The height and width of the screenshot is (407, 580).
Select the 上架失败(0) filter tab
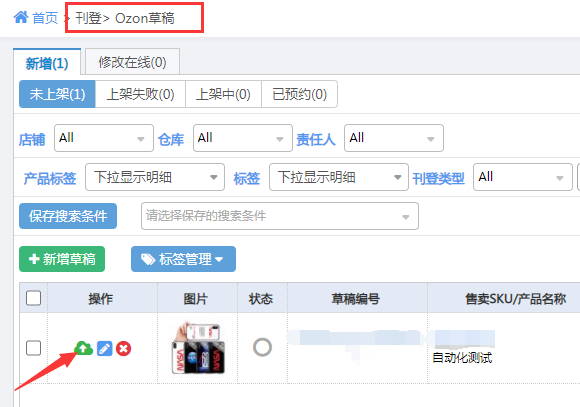(x=141, y=94)
